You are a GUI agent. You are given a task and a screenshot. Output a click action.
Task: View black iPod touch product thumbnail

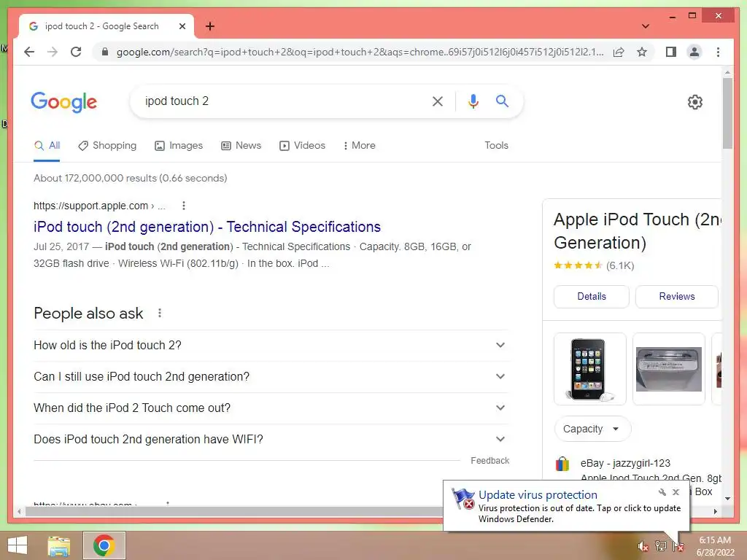point(589,369)
